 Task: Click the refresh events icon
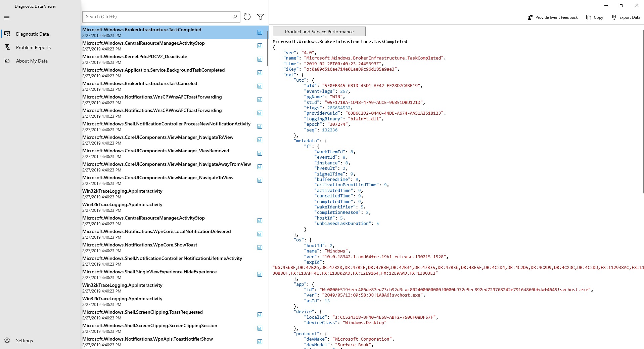tap(247, 17)
